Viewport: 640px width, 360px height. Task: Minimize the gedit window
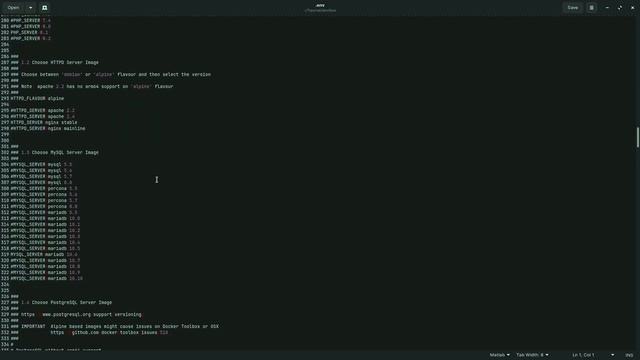(x=607, y=7)
